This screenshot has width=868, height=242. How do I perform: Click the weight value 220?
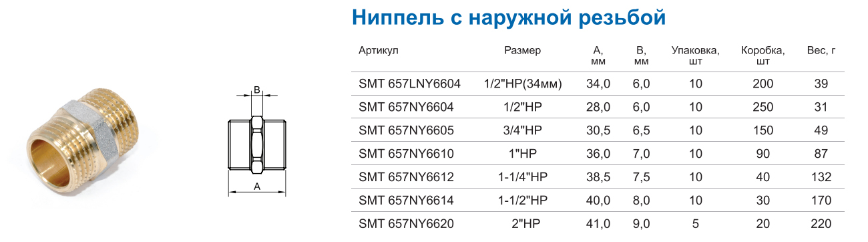pos(821,224)
